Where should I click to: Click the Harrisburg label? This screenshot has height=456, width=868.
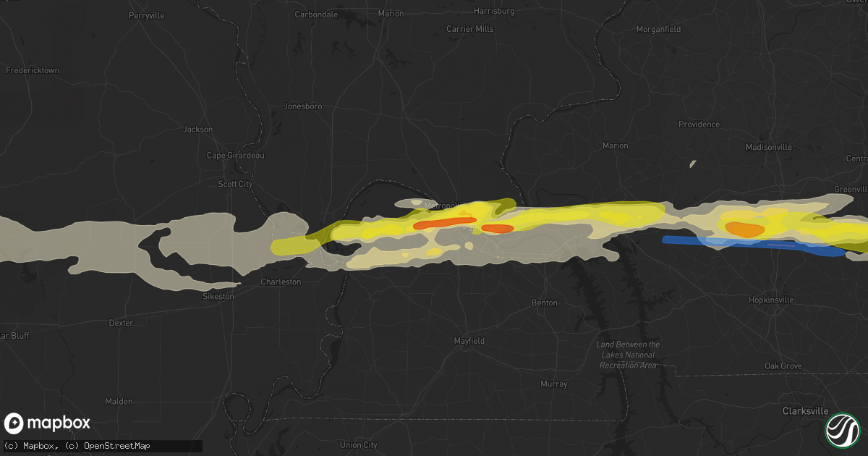(x=494, y=11)
